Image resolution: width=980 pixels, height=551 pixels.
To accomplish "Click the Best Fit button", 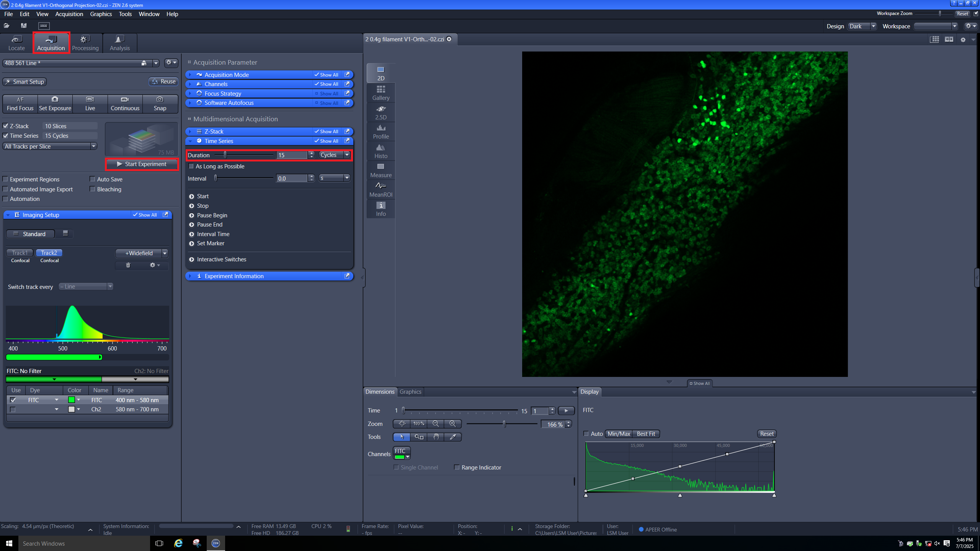I will 646,434.
